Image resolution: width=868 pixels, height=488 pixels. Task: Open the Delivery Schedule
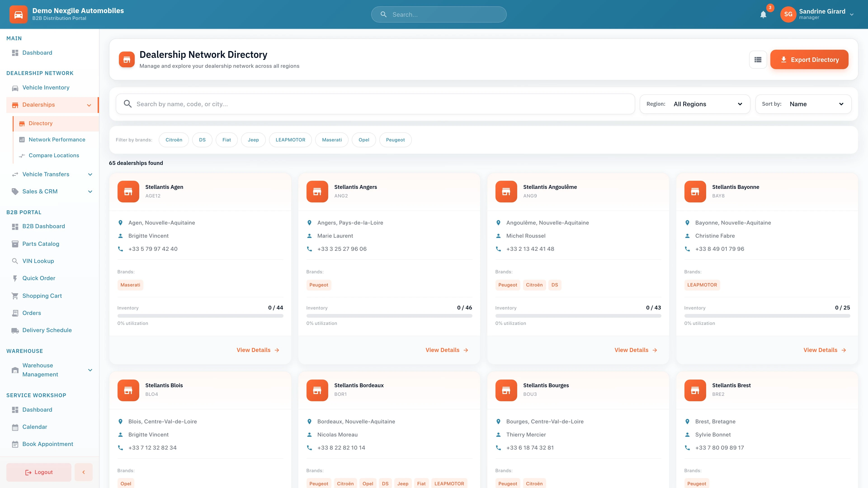click(47, 330)
